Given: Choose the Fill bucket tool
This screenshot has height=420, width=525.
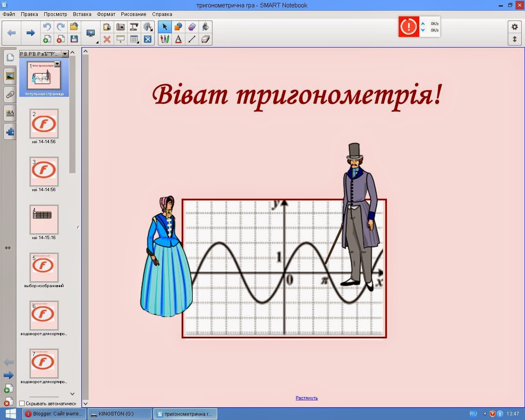Looking at the screenshot, I should click(x=205, y=27).
